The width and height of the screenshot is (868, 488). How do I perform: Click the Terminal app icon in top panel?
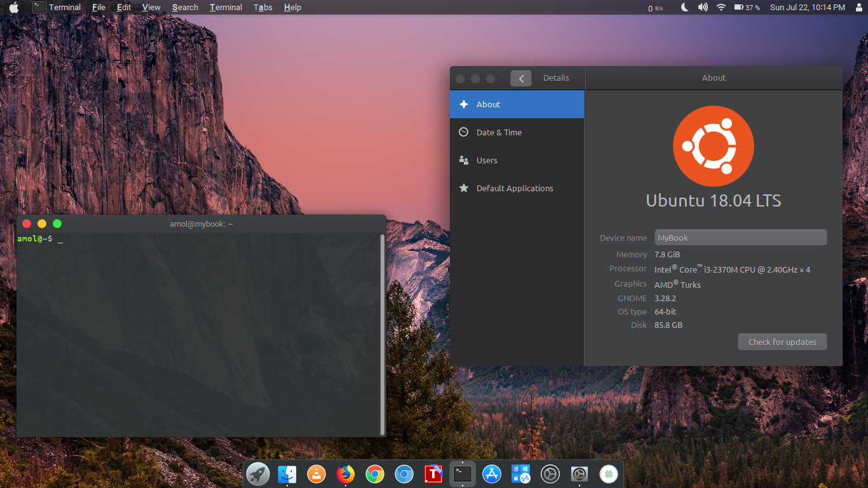(x=39, y=8)
